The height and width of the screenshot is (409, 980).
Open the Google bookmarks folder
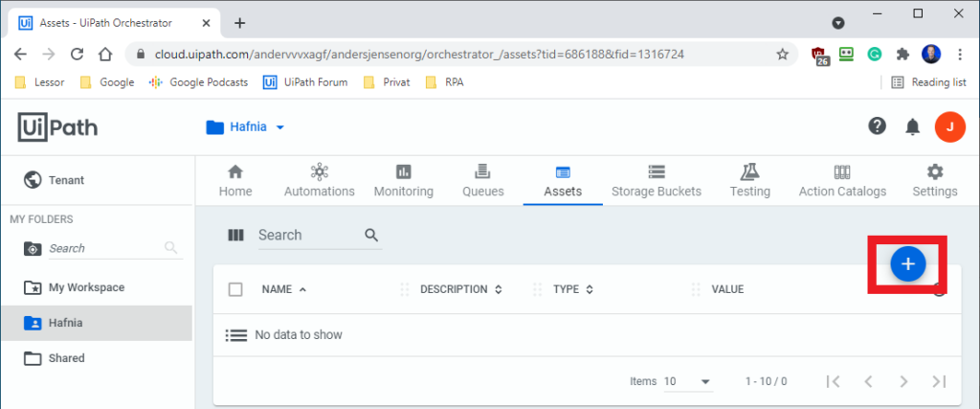pos(107,82)
